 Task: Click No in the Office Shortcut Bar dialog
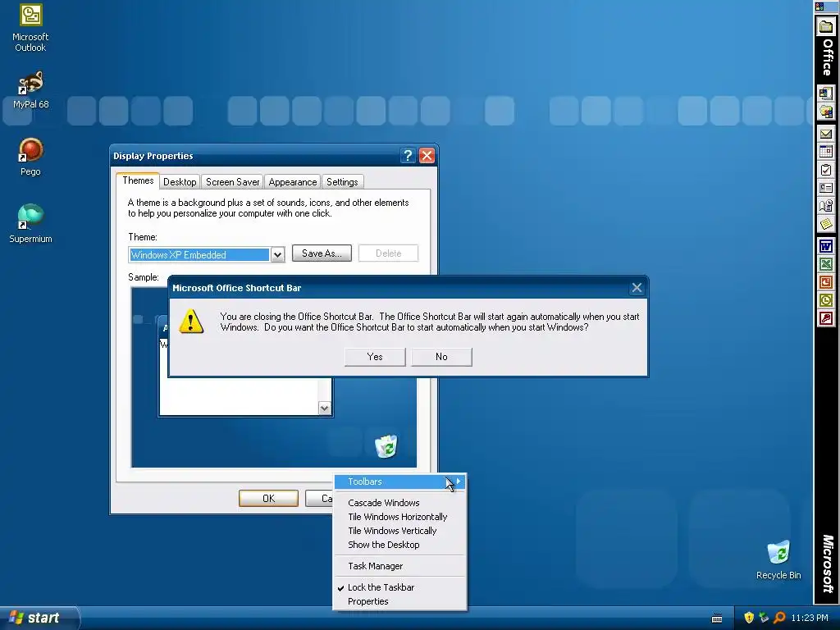[441, 357]
